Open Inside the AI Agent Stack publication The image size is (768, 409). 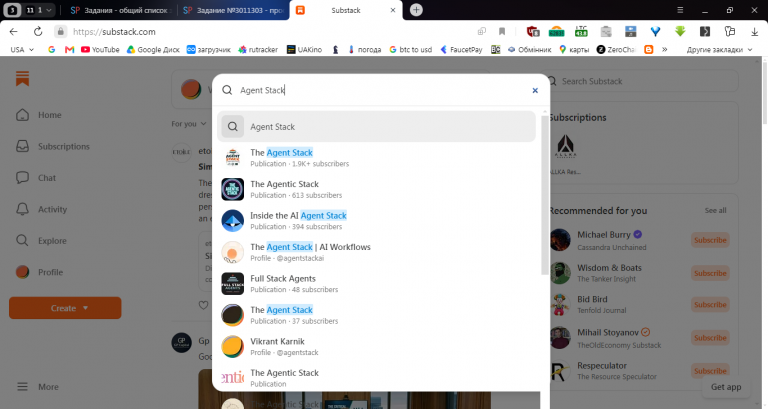(376, 220)
